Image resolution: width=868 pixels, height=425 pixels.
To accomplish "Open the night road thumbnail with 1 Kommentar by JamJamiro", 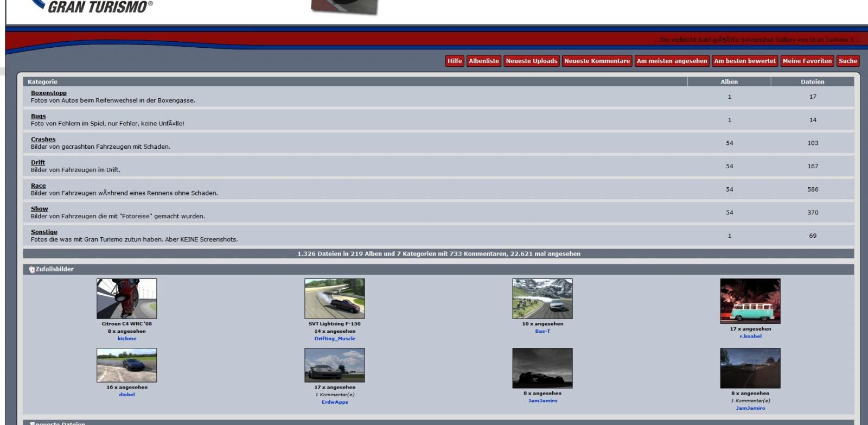I will (x=750, y=368).
